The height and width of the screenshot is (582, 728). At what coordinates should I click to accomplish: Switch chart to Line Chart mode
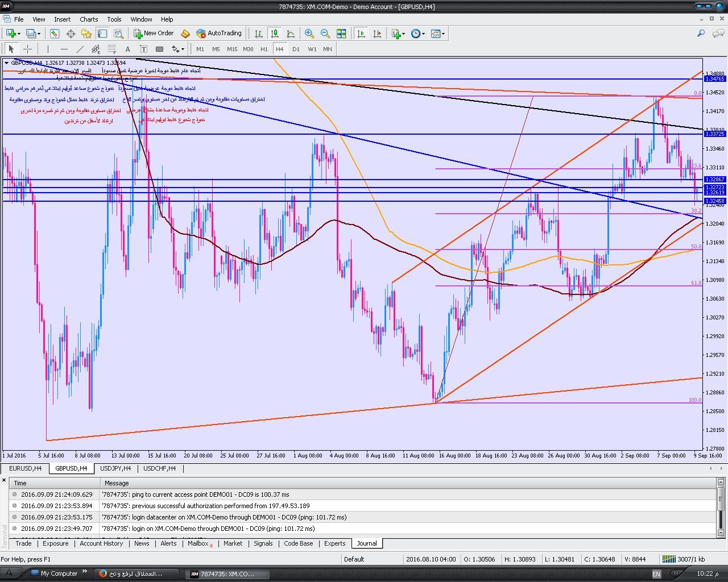pos(291,34)
